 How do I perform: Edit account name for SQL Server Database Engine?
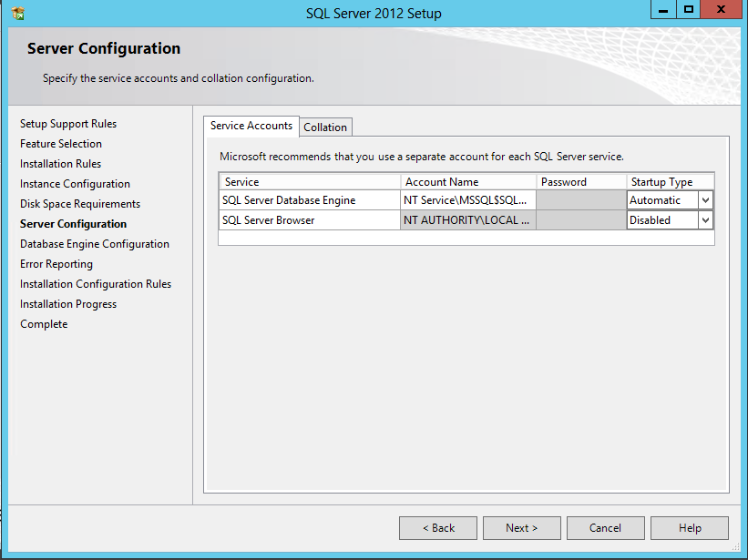coord(468,200)
